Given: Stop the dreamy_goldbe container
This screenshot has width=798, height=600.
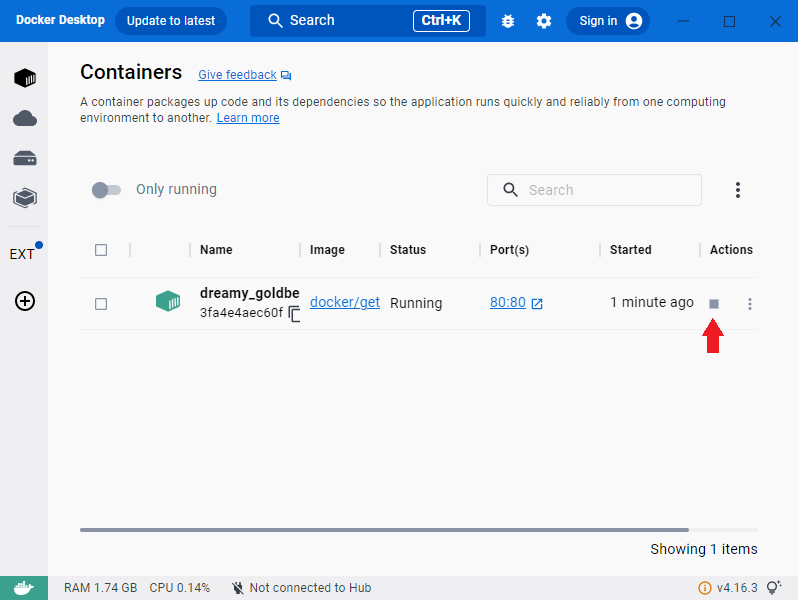Looking at the screenshot, I should 714,304.
